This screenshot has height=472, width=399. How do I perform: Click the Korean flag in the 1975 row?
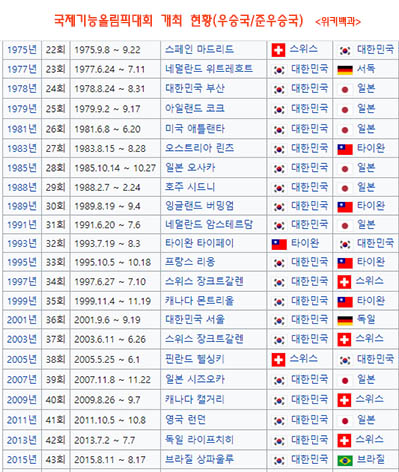point(345,50)
